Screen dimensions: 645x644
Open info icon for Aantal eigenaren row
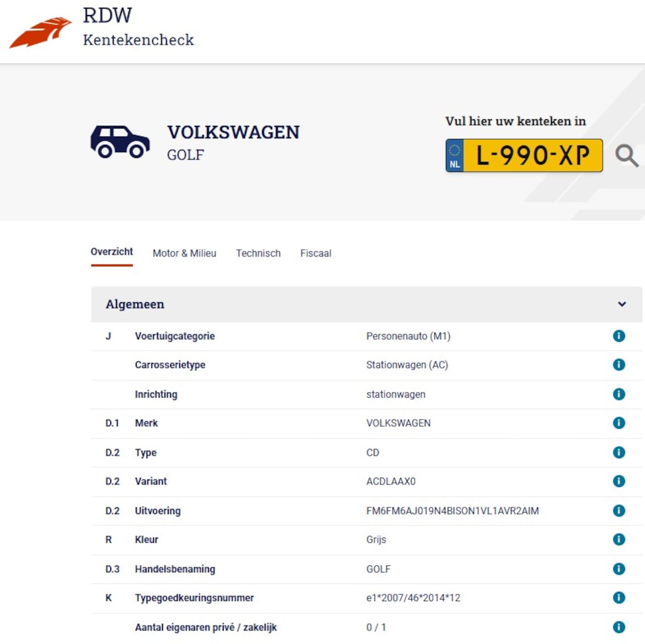tap(619, 627)
